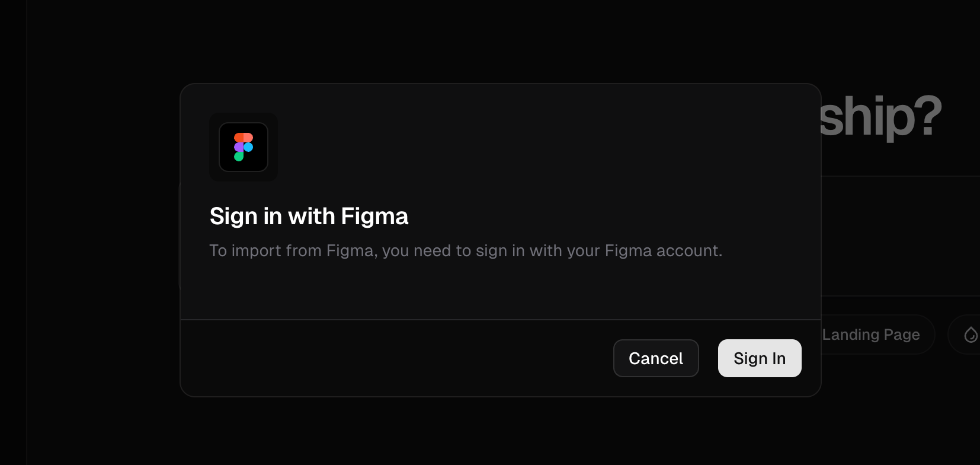Screen dimensions: 980x465
Task: Click the red-orange top of Figma logo
Action: 244,137
